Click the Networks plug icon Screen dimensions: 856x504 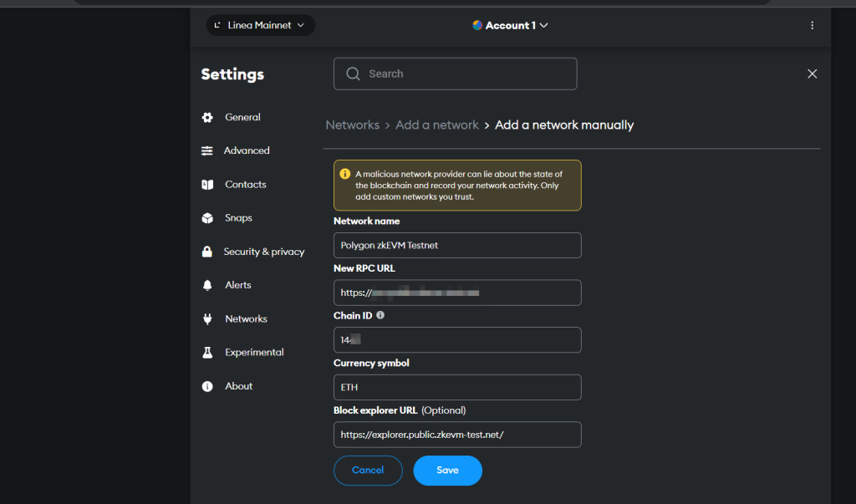207,319
